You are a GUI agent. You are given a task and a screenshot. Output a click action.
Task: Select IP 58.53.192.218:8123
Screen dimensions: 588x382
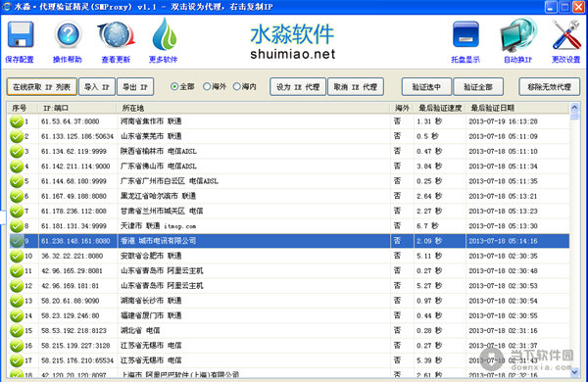(x=73, y=331)
